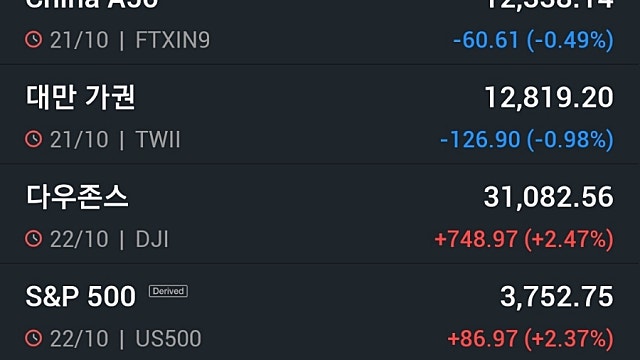The height and width of the screenshot is (360, 640).
Task: Select the DJI ticker symbol text
Action: 152,239
